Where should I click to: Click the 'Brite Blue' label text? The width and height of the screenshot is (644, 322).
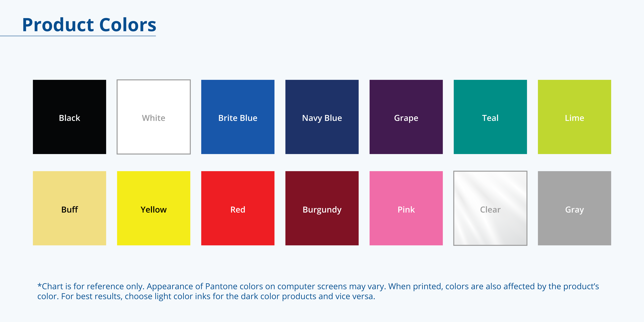[x=238, y=118]
